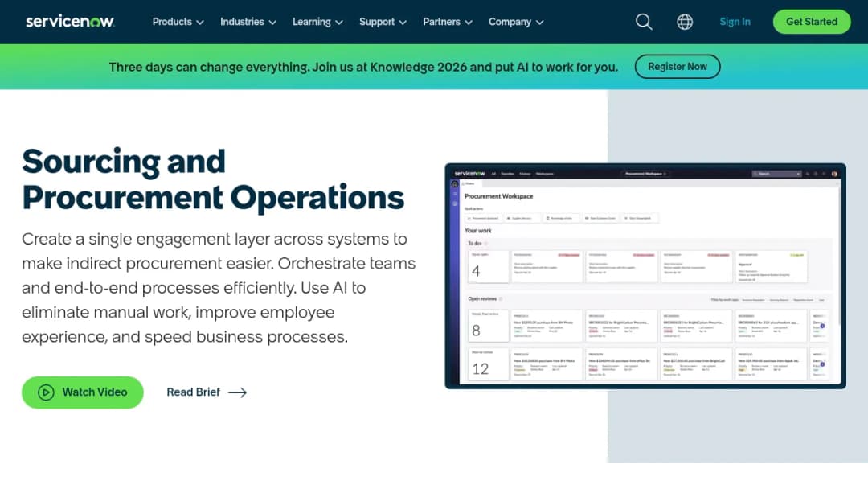Viewport: 868px width, 489px height.
Task: Click Register Now in the banner
Action: pyautogui.click(x=677, y=67)
